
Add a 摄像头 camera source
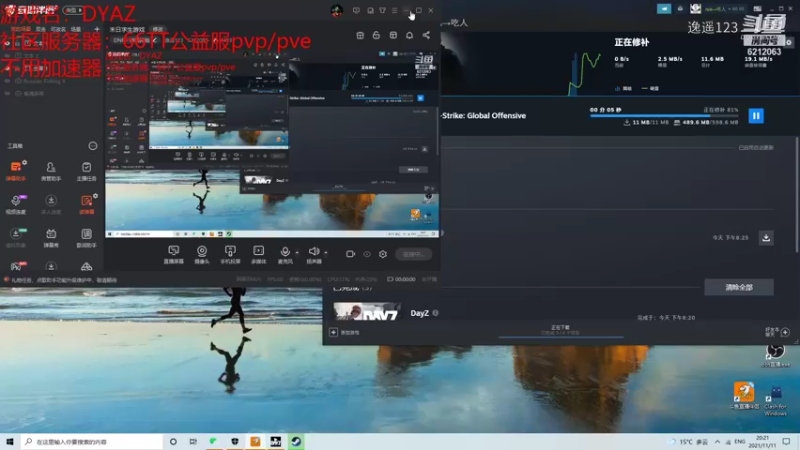(x=202, y=254)
